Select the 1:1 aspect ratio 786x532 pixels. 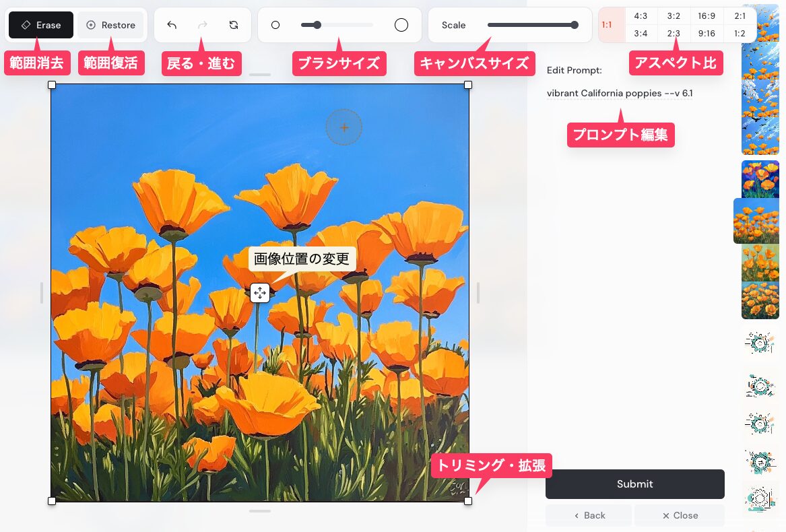tap(607, 25)
